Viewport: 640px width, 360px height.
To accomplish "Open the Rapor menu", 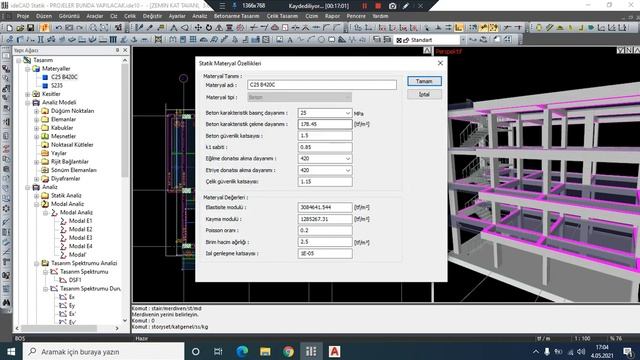I will 332,16.
